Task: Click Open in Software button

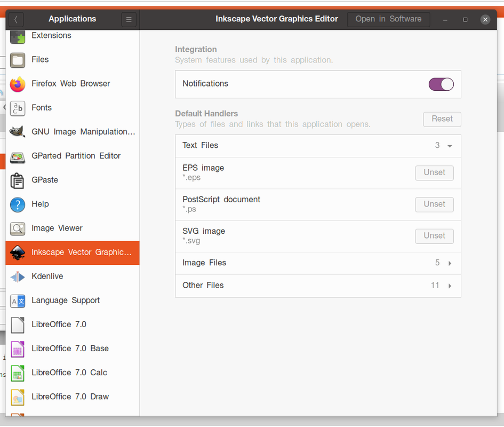Action: (388, 19)
